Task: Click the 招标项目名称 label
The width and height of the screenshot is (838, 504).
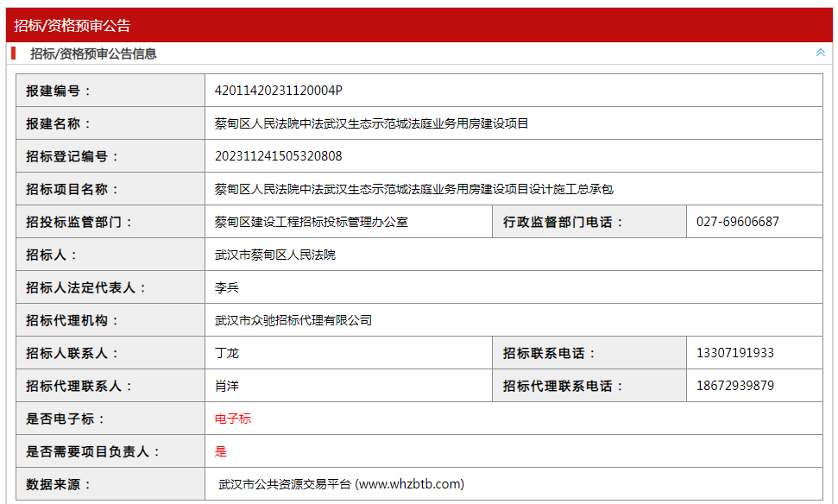Action: point(72,189)
